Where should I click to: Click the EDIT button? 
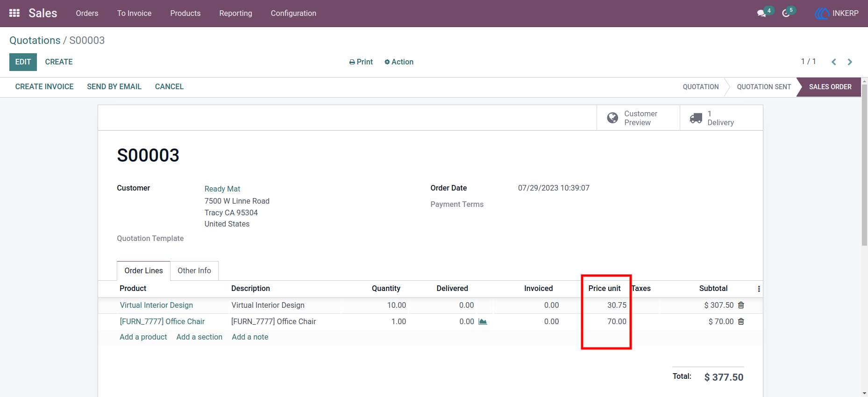click(23, 62)
